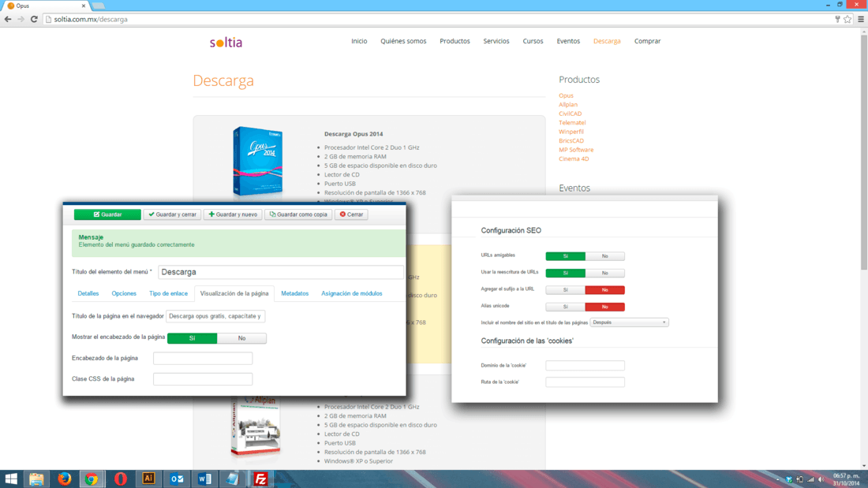Open a new browser tab

(x=99, y=6)
